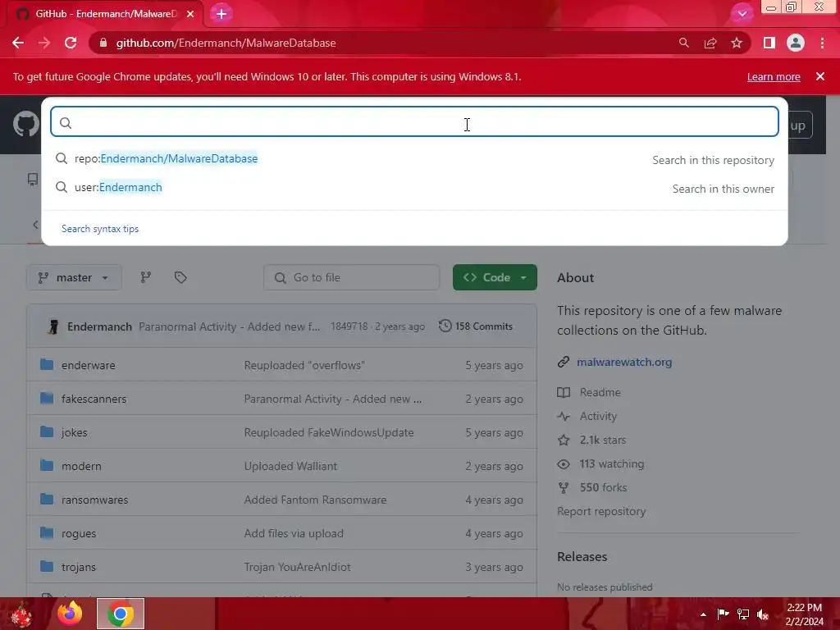Open the modern folder
The width and height of the screenshot is (840, 630).
click(81, 467)
